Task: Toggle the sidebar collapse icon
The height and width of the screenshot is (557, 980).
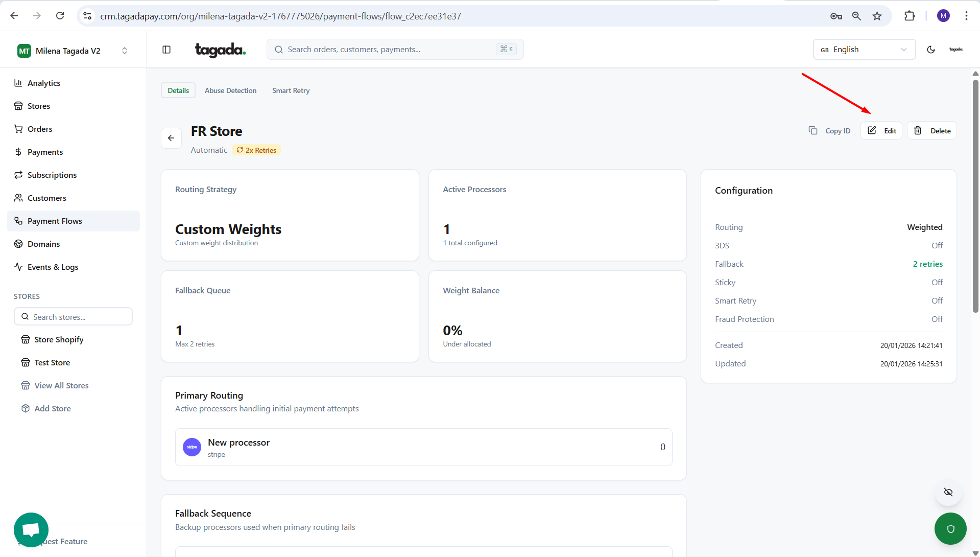Action: (166, 50)
